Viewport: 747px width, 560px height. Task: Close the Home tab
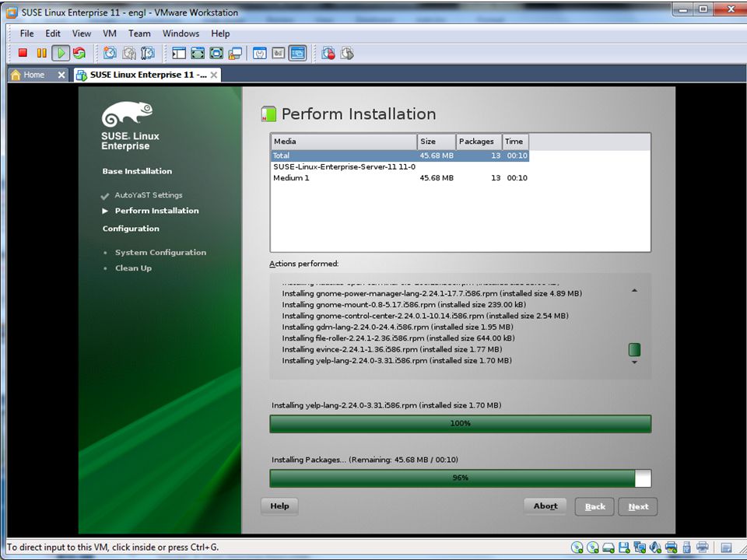[61, 75]
